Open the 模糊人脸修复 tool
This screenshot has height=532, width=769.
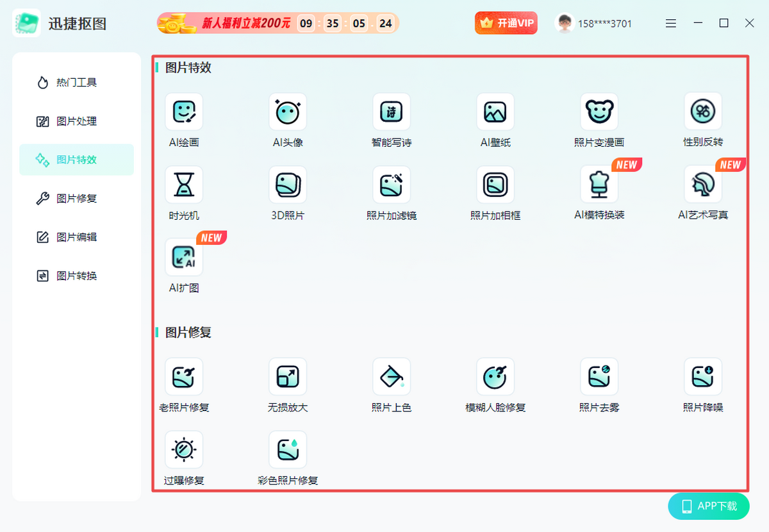click(495, 376)
